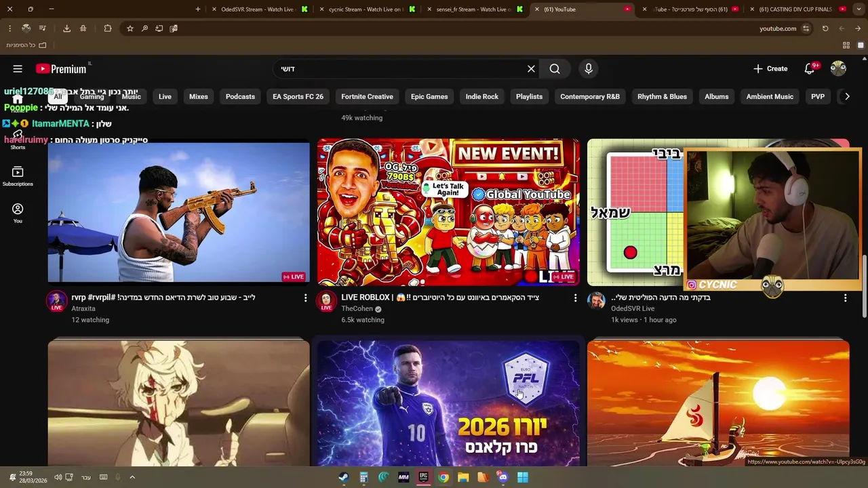Open Discord from the taskbar
This screenshot has height=488, width=868.
coord(502,477)
